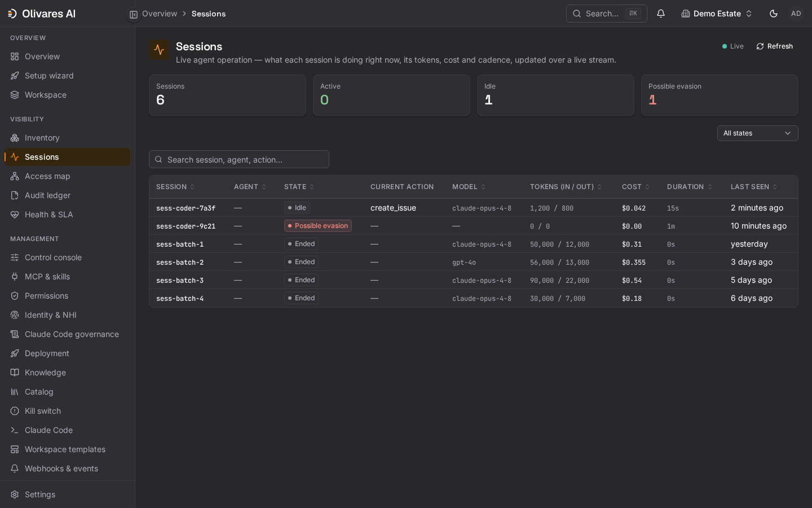Click the Catalog library icon
The width and height of the screenshot is (812, 508).
(x=15, y=392)
